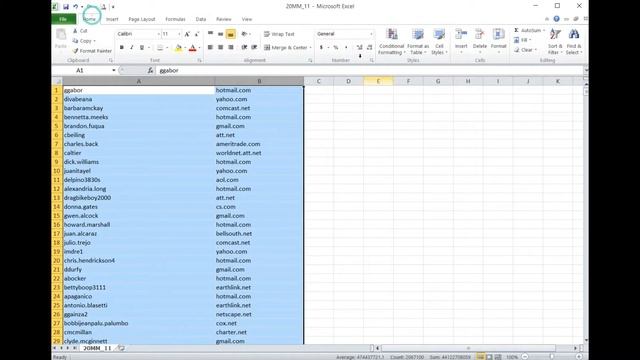Click the Paste button
640x360 pixels.
pos(61,39)
